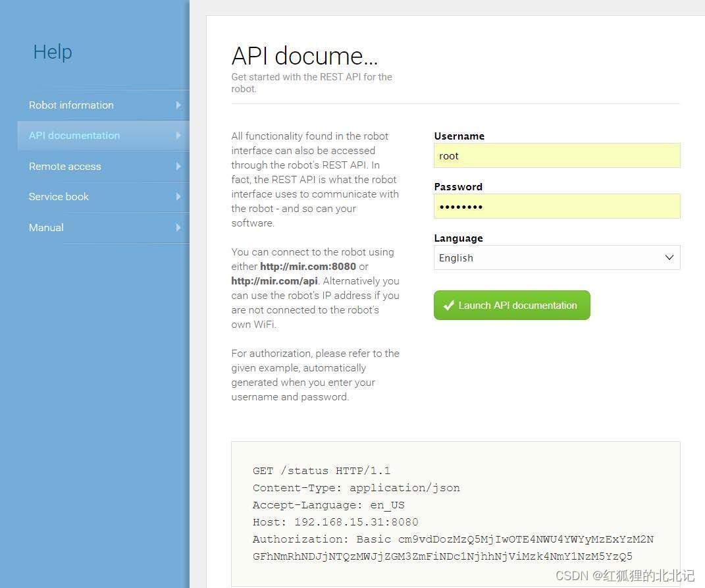Open Remote access section
Viewport: 705px width, 588px height.
103,167
